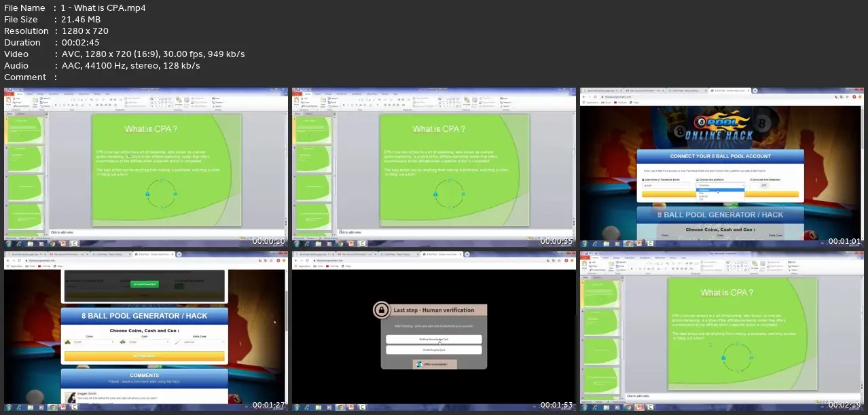Click notes pane in 00:00:35 frame
The width and height of the screenshot is (868, 415).
click(454, 232)
